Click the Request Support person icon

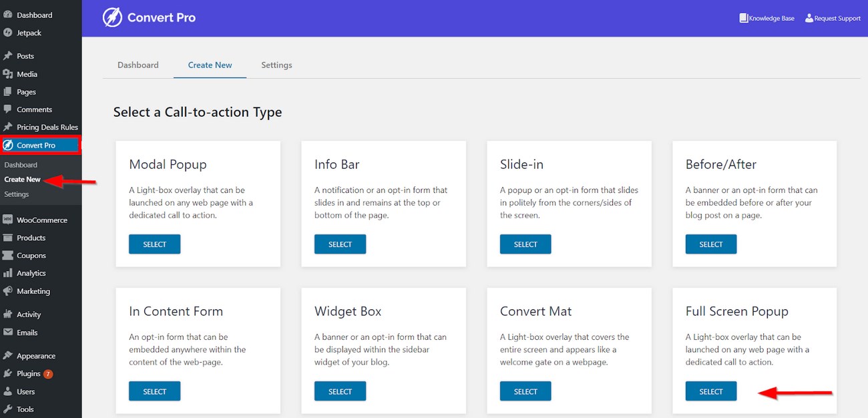click(809, 18)
